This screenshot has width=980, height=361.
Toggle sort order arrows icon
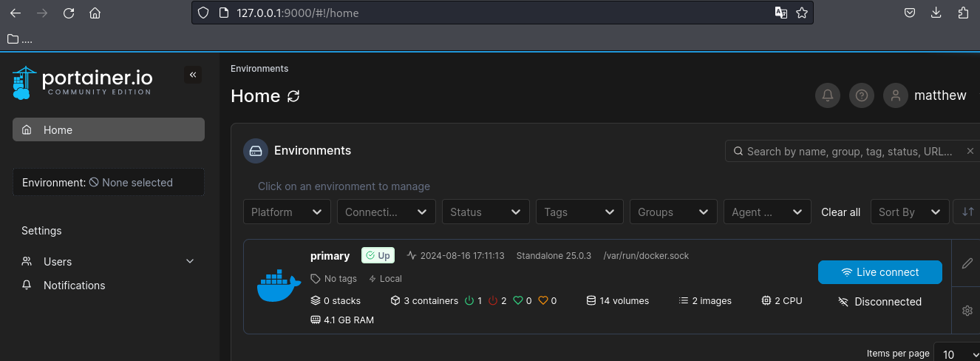[967, 212]
